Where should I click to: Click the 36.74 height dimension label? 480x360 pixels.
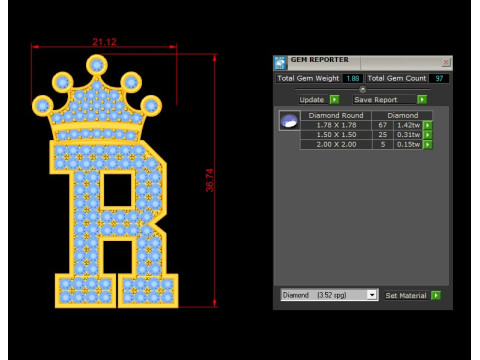[210, 180]
